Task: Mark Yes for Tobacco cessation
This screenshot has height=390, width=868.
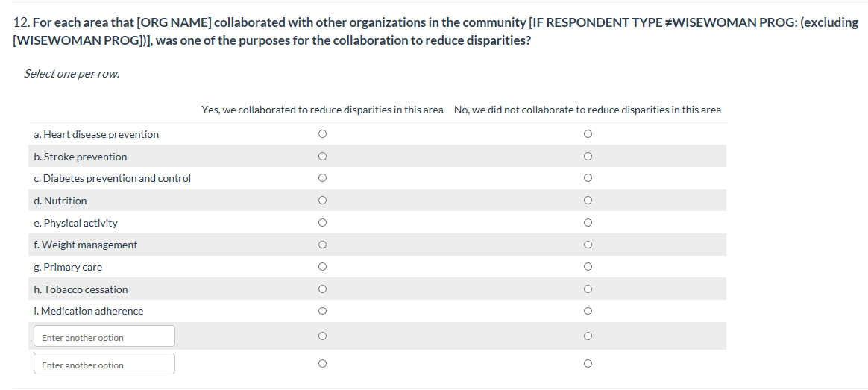Action: click(322, 289)
